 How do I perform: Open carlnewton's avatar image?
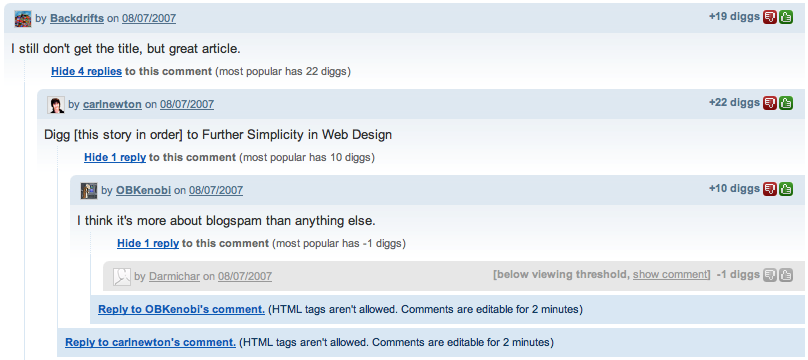pyautogui.click(x=56, y=105)
